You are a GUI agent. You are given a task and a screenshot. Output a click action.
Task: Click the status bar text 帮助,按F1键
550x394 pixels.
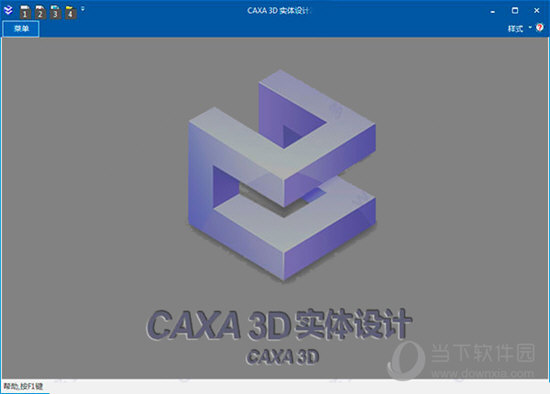pyautogui.click(x=23, y=387)
